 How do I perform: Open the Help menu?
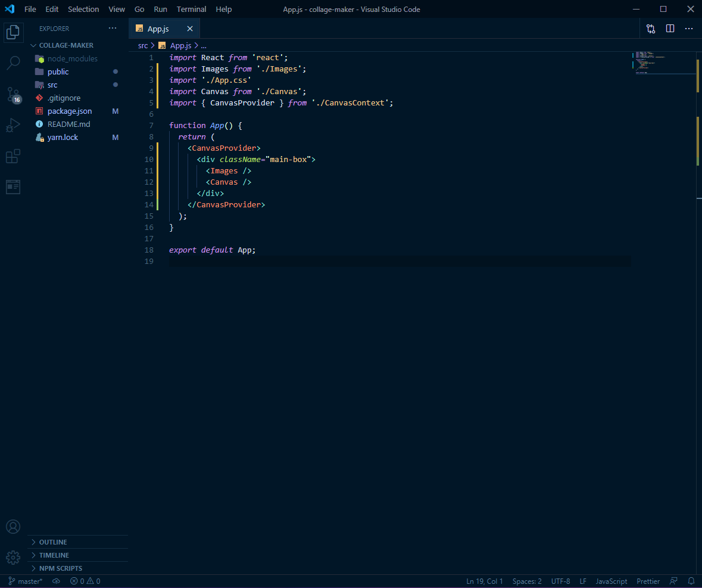[223, 9]
